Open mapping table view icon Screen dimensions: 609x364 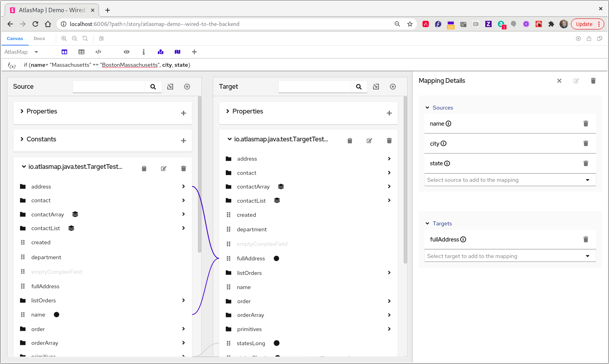[x=81, y=52]
